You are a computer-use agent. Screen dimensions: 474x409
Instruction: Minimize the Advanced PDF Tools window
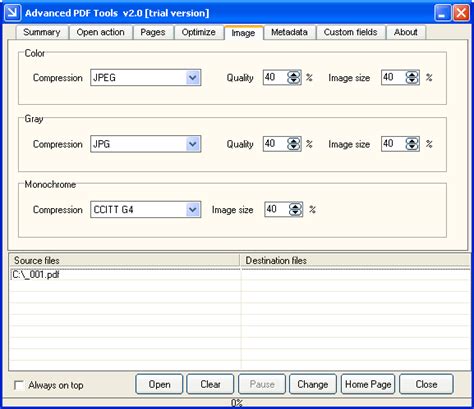click(x=443, y=13)
